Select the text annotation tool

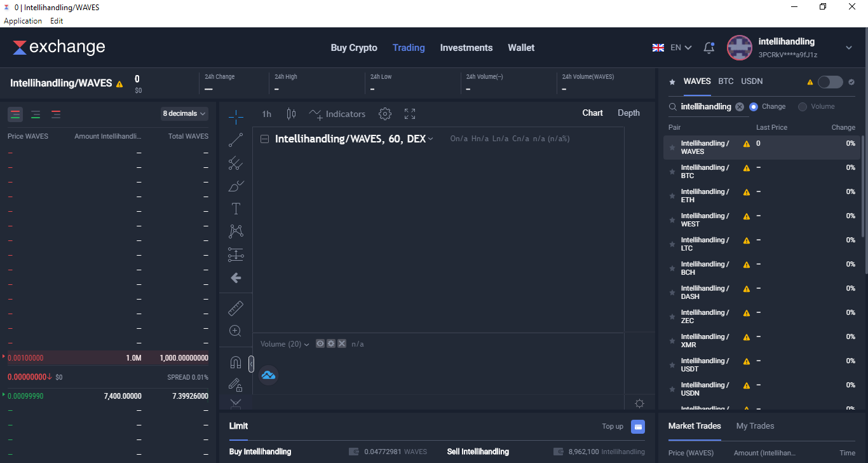(236, 209)
